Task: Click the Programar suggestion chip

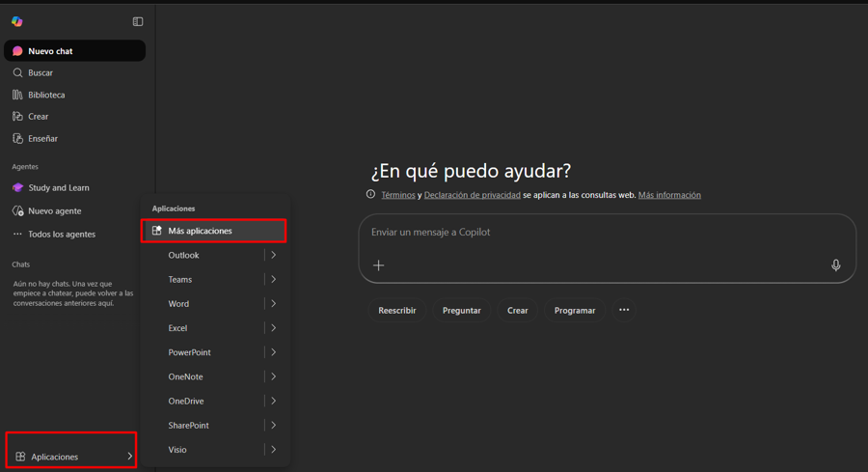Action: click(x=575, y=310)
